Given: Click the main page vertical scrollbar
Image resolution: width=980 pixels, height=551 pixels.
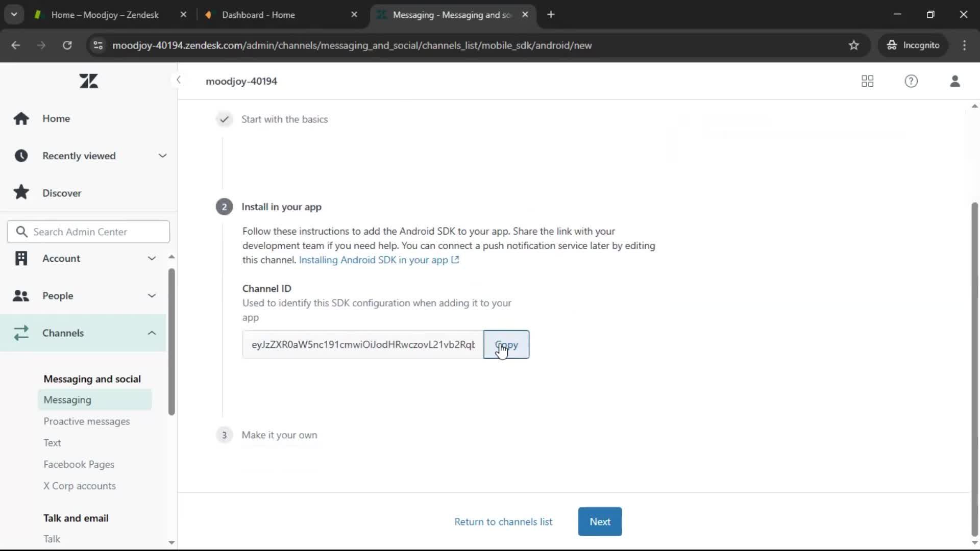Looking at the screenshot, I should pos(974,369).
